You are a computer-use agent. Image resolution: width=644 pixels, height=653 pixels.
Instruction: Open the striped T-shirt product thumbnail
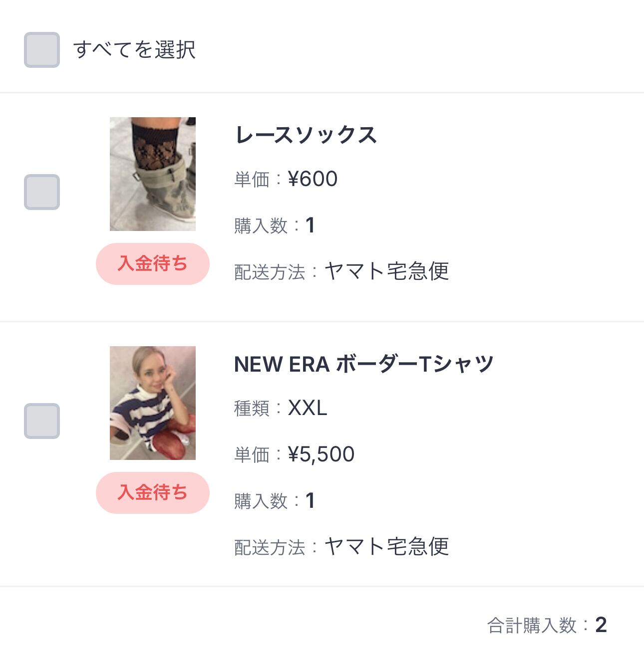pyautogui.click(x=153, y=403)
